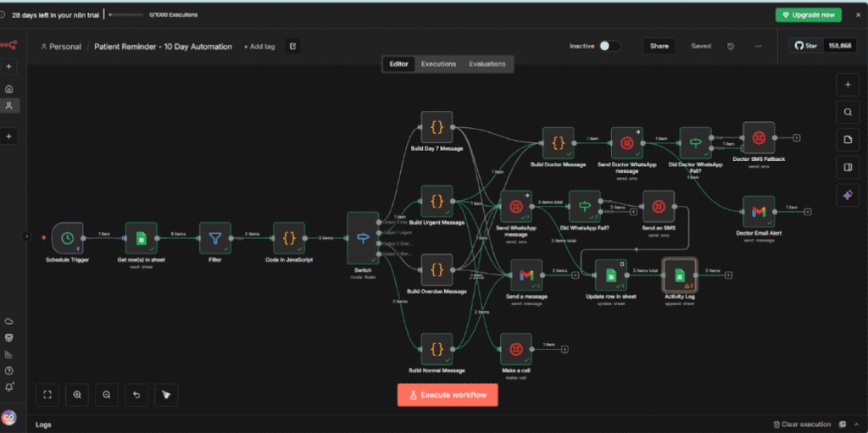Image resolution: width=868 pixels, height=433 pixels.
Task: Open workflow history clock icon
Action: 731,47
